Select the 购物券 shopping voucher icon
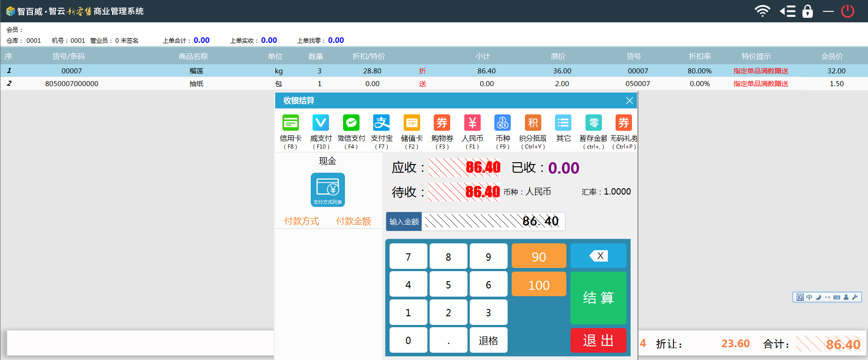 442,123
